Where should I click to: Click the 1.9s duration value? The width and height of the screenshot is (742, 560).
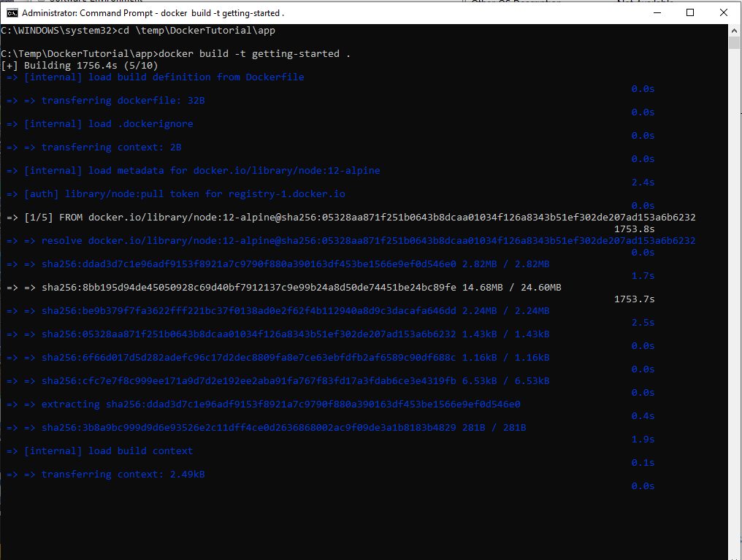pyautogui.click(x=643, y=440)
